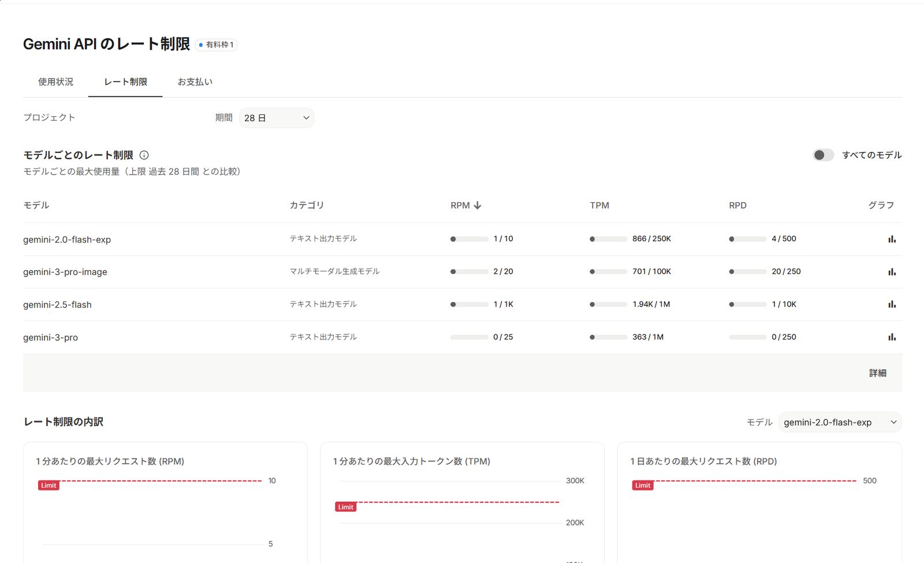The width and height of the screenshot is (924, 563).
Task: Open the graph for gemini-2.0-flash-exp
Action: 892,238
